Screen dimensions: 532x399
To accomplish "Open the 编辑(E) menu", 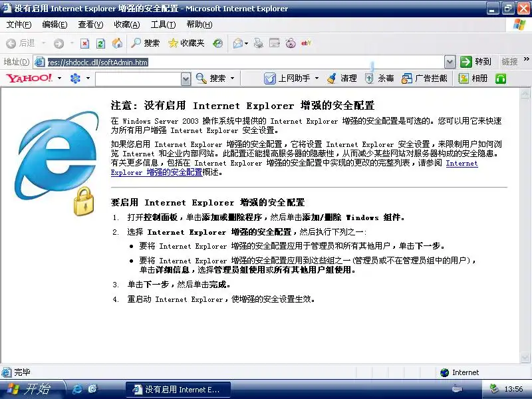I will point(55,25).
